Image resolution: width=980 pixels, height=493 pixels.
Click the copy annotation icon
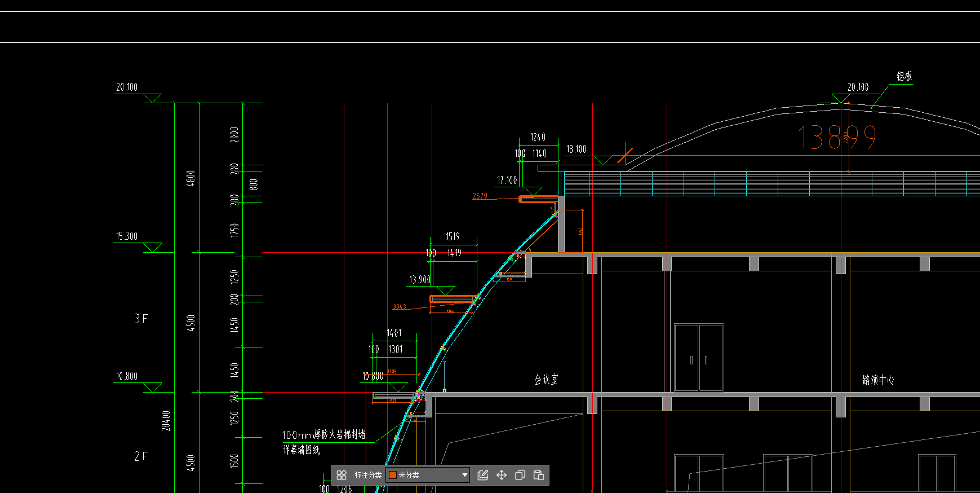tap(520, 475)
